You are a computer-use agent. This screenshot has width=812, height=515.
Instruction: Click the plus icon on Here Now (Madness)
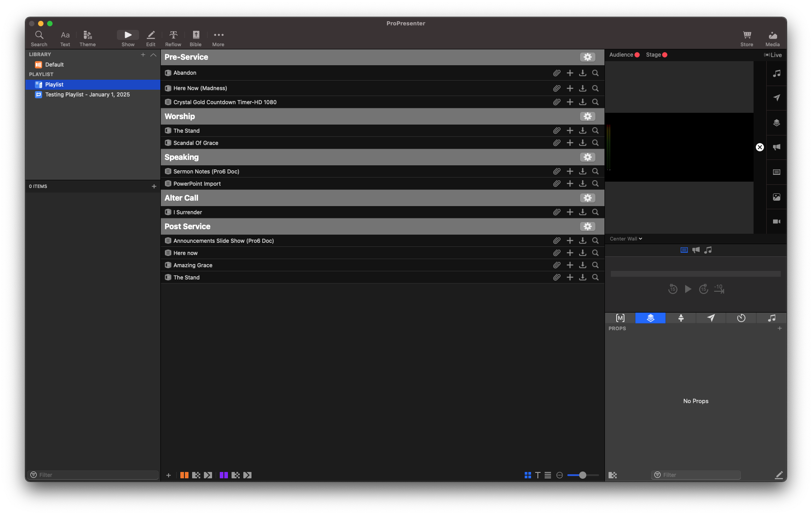(570, 88)
